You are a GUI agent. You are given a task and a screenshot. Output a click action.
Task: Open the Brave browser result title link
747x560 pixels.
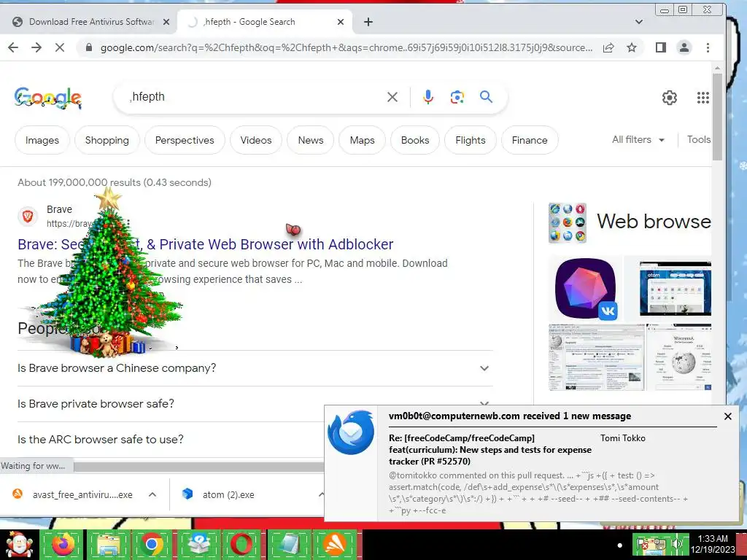[x=205, y=244]
